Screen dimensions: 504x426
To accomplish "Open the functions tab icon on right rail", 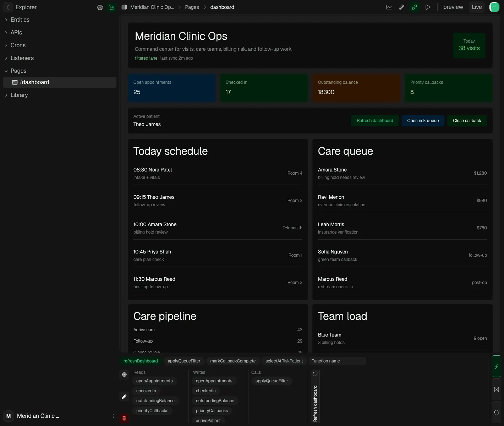I will tap(497, 366).
